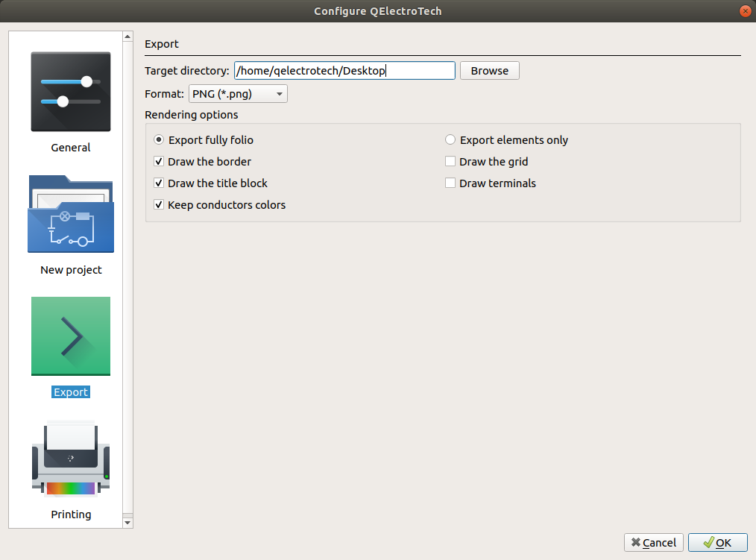Open the Format PNG dropdown
The width and height of the screenshot is (756, 560).
click(x=238, y=93)
